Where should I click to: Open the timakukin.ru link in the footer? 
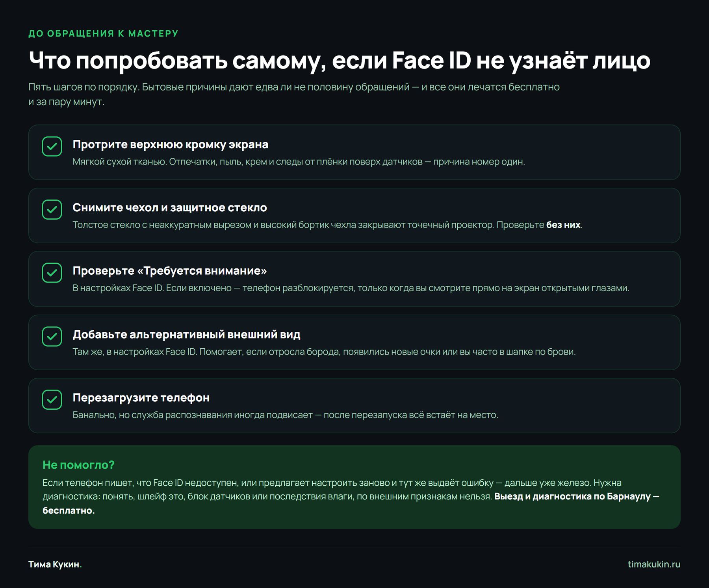point(654,564)
